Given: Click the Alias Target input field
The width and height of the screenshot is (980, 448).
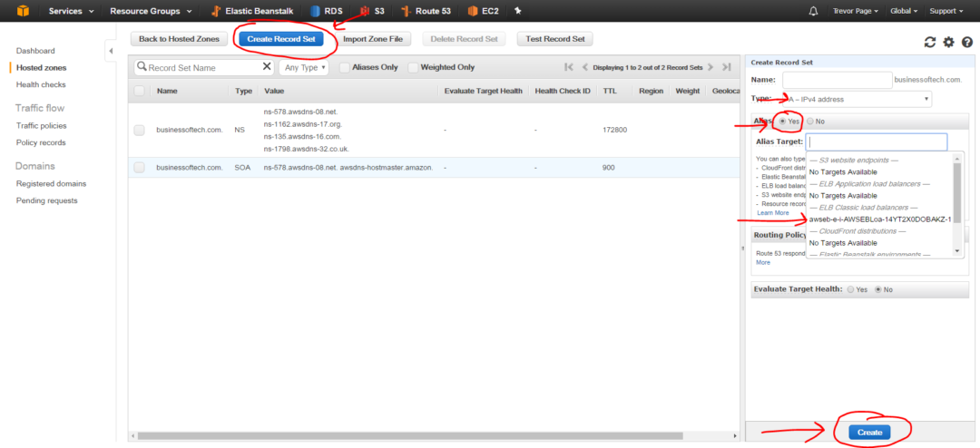Looking at the screenshot, I should tap(877, 141).
